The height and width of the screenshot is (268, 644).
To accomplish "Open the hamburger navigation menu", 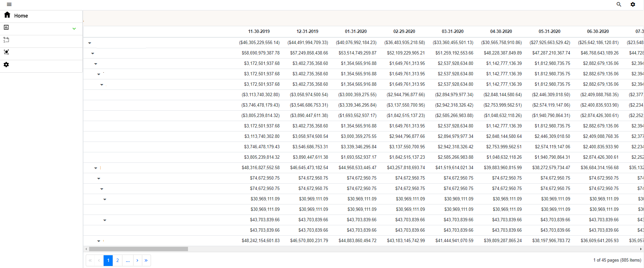I will (9, 4).
